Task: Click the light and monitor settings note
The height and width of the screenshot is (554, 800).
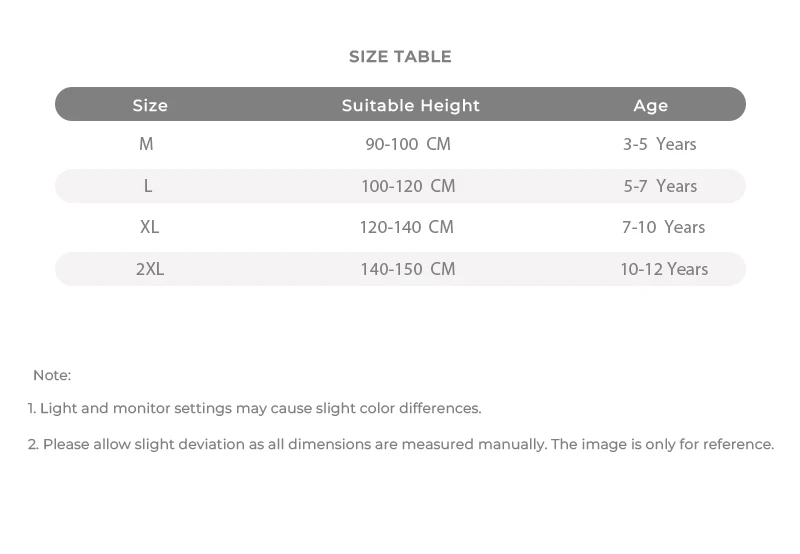Action: [255, 408]
